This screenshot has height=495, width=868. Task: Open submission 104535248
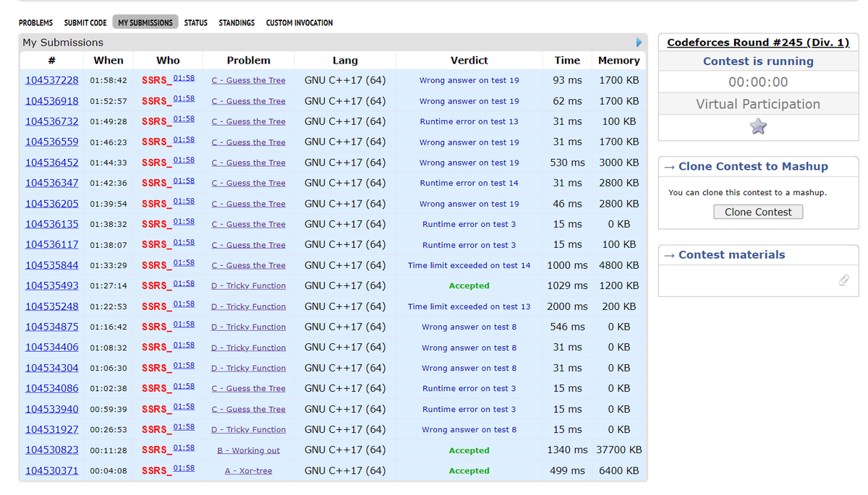pos(52,306)
